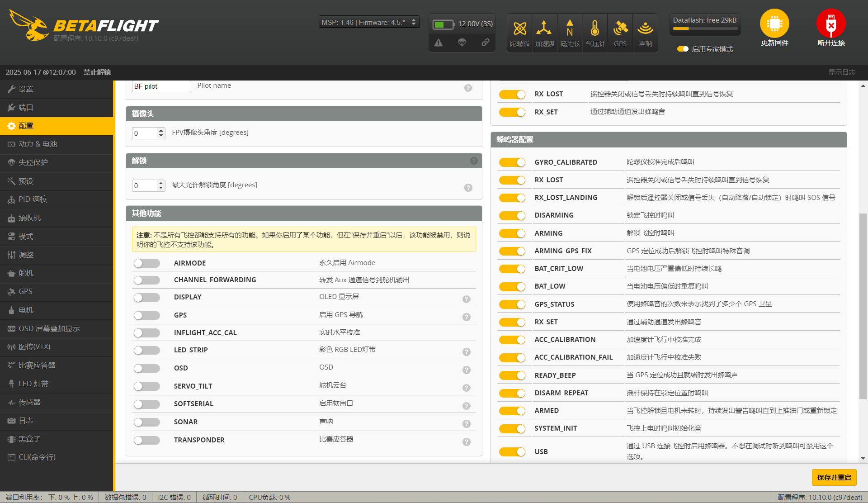The height and width of the screenshot is (503, 868).
Task: Click the magnetometer sensor icon
Action: (x=570, y=28)
